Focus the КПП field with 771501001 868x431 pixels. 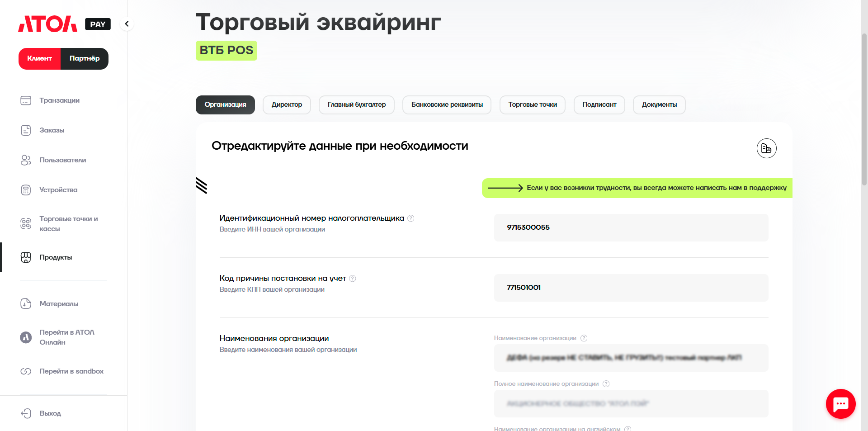(x=631, y=288)
